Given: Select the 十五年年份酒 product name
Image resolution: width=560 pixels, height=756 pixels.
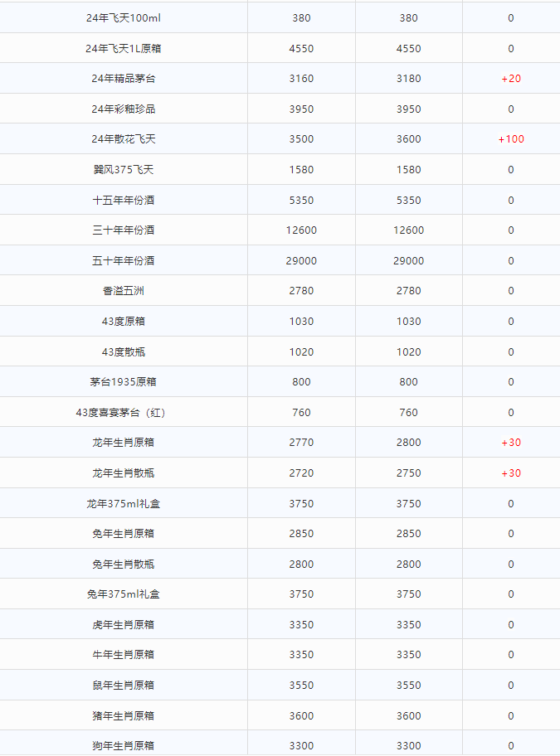Looking at the screenshot, I should pyautogui.click(x=124, y=200).
